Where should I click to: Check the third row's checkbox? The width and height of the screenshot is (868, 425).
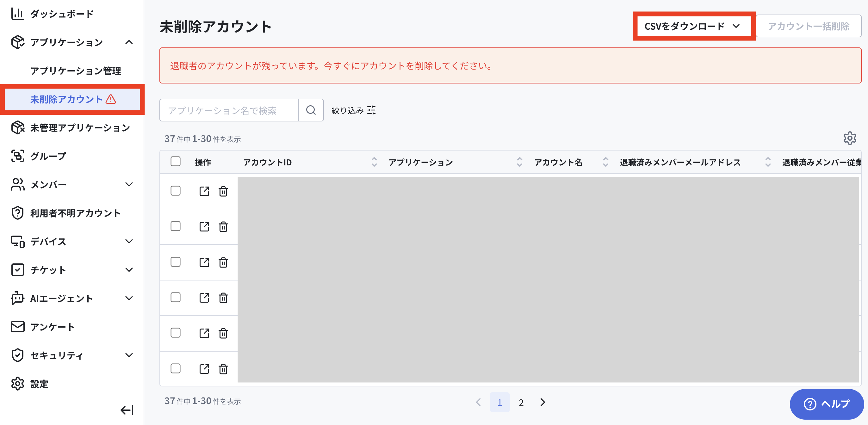(x=176, y=262)
